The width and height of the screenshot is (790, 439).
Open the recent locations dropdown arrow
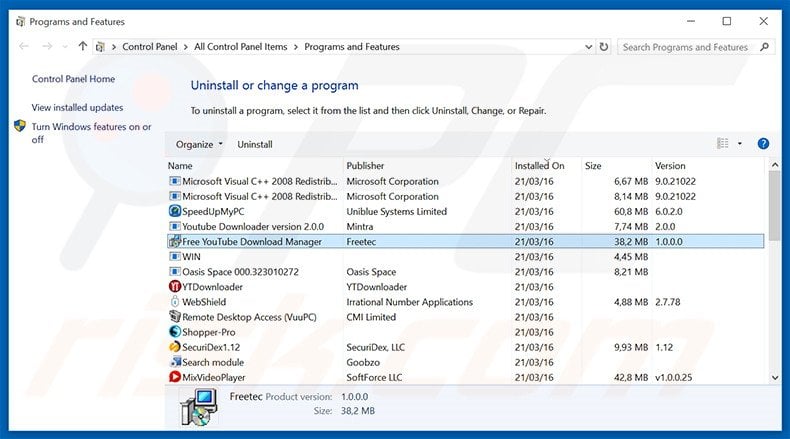(x=65, y=47)
